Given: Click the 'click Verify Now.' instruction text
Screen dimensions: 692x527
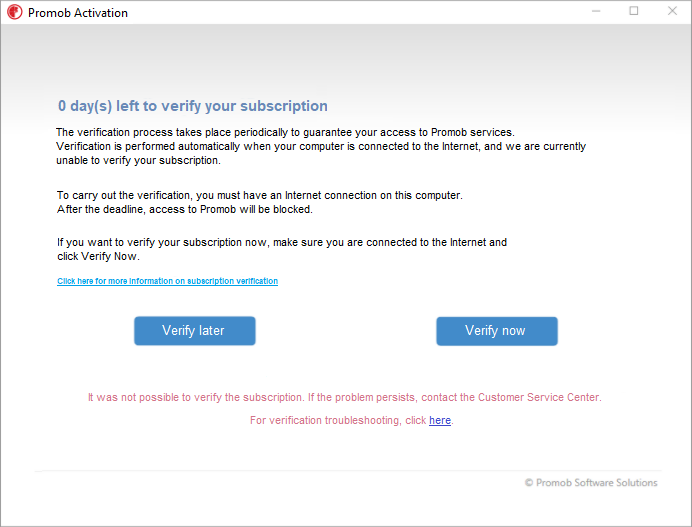Looking at the screenshot, I should point(98,256).
